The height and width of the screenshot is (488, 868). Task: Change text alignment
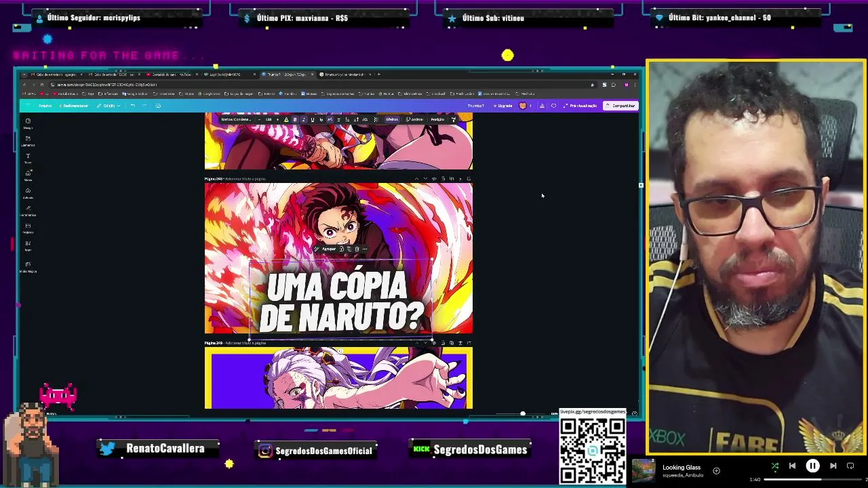coord(338,119)
